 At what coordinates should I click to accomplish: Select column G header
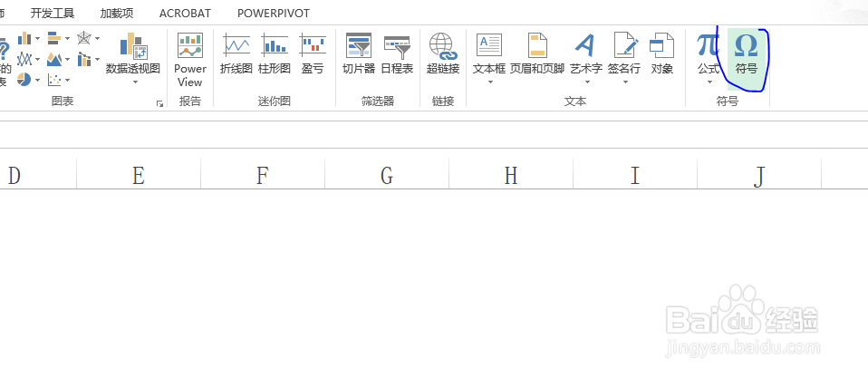coord(386,175)
